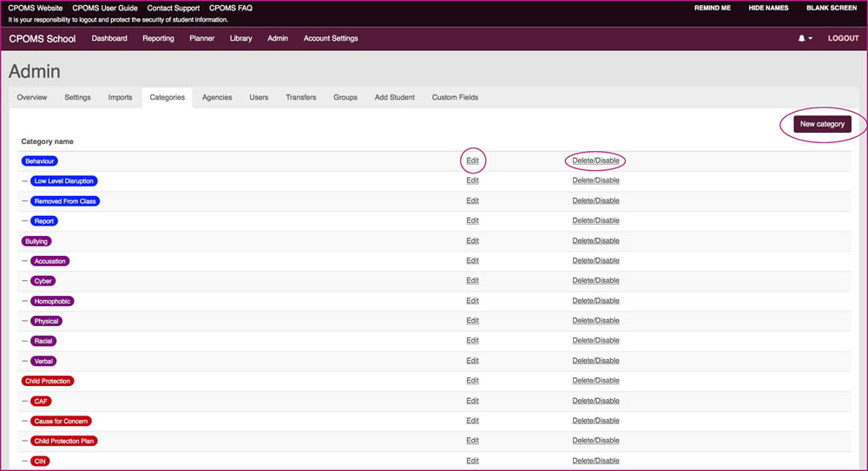Switch to the Settings tab
Screen dimensions: 868x471
tap(77, 97)
